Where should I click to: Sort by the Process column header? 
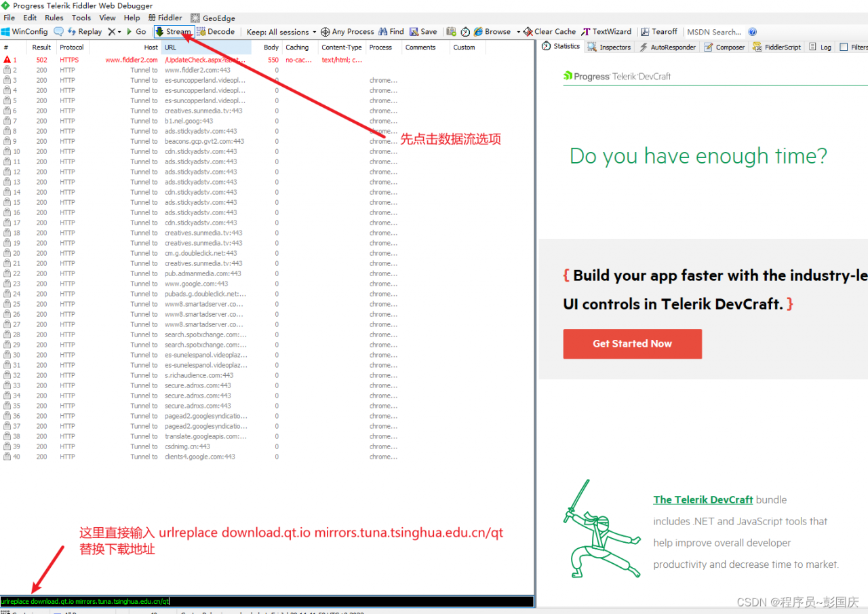click(x=383, y=47)
